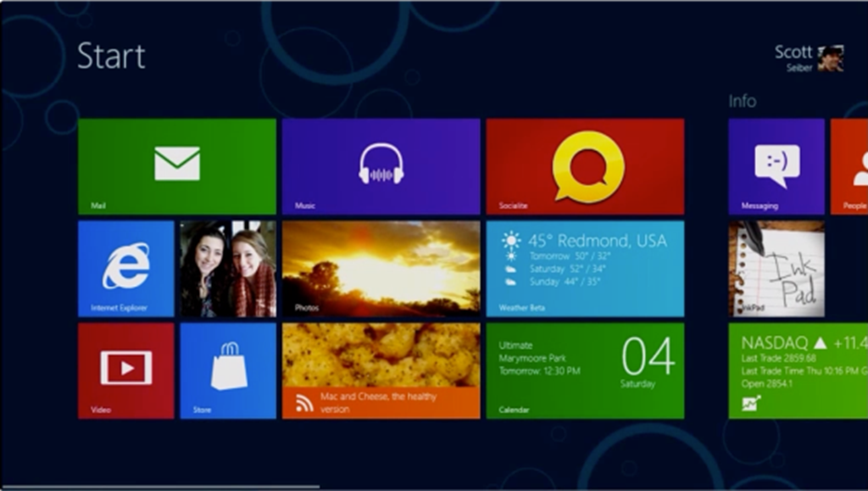Click Scott's profile picture
This screenshot has width=868, height=491.
831,59
